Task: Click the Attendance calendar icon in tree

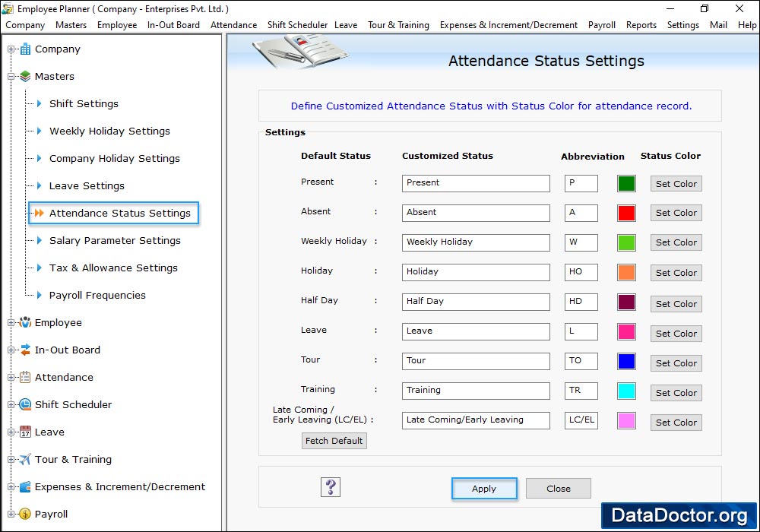Action: pyautogui.click(x=25, y=377)
